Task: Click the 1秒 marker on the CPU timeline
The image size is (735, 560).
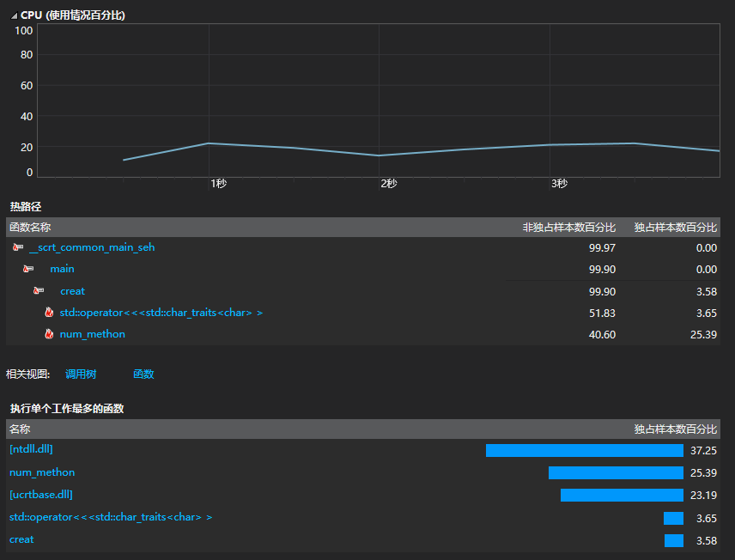Action: click(218, 184)
